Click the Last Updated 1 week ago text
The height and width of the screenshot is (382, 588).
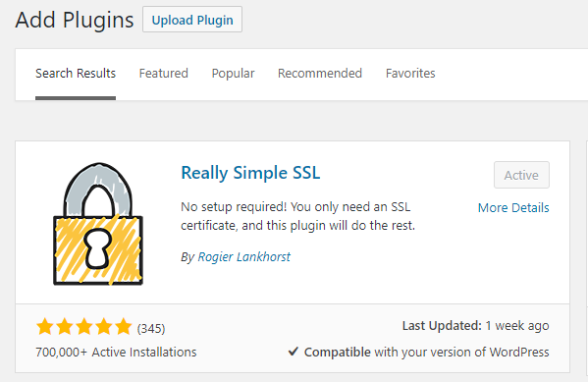coord(475,326)
